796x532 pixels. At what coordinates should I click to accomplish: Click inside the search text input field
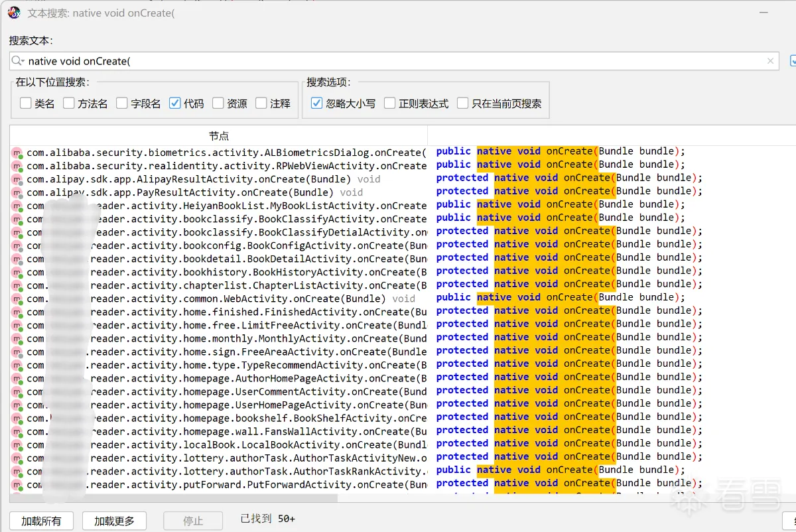tap(398, 61)
